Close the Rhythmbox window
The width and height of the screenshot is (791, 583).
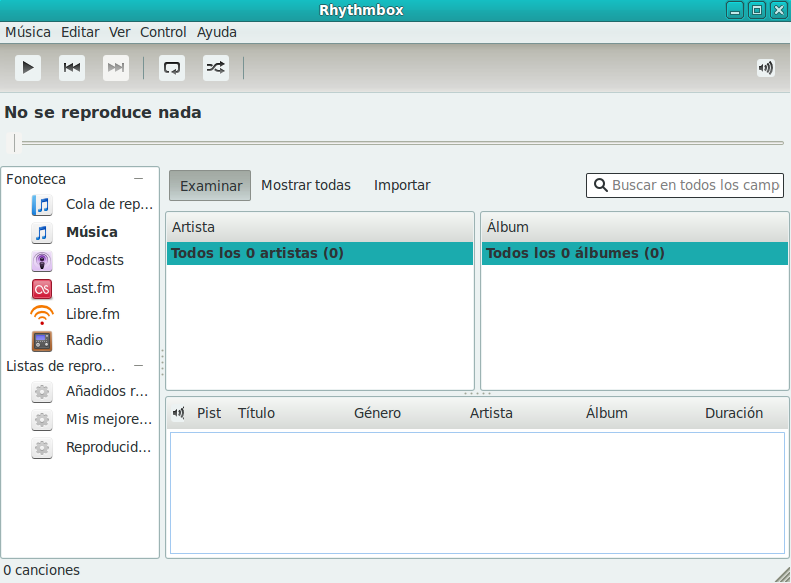(779, 10)
